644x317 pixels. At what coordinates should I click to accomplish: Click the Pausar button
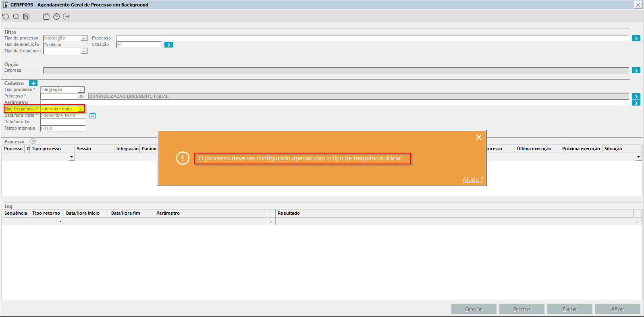click(570, 309)
